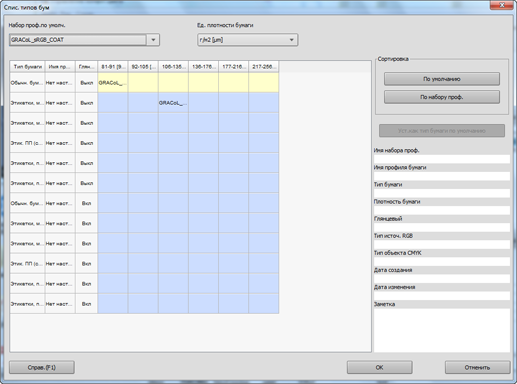Click the Глян... column header
Screen dimensions: 517x384
pyautogui.click(x=87, y=67)
